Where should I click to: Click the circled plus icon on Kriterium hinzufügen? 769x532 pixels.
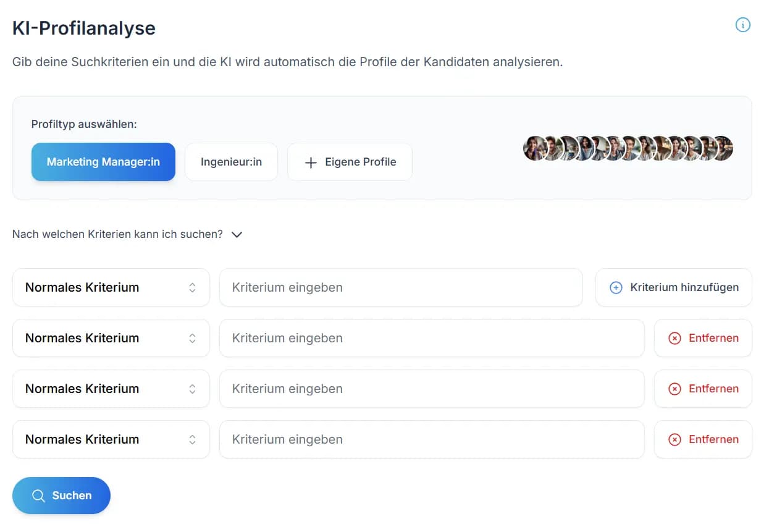click(616, 287)
